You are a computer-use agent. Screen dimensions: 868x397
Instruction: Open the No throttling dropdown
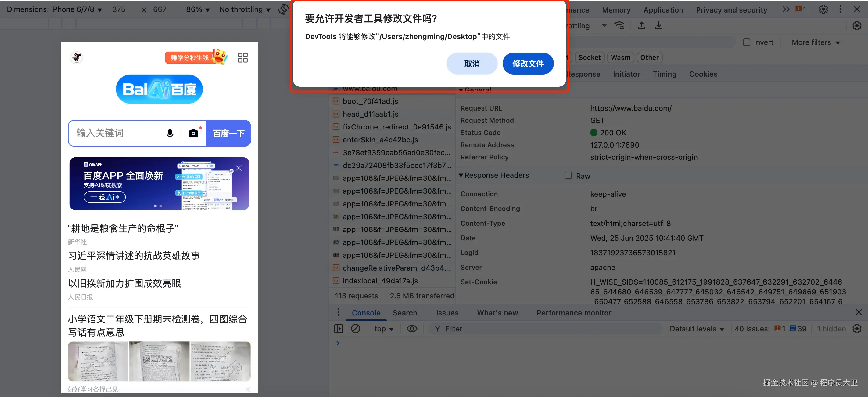tap(245, 9)
